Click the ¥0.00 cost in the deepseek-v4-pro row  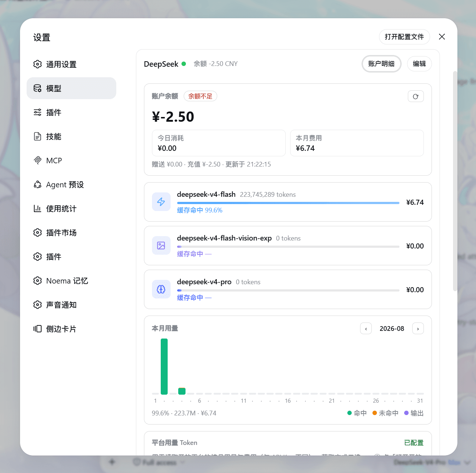pos(415,290)
